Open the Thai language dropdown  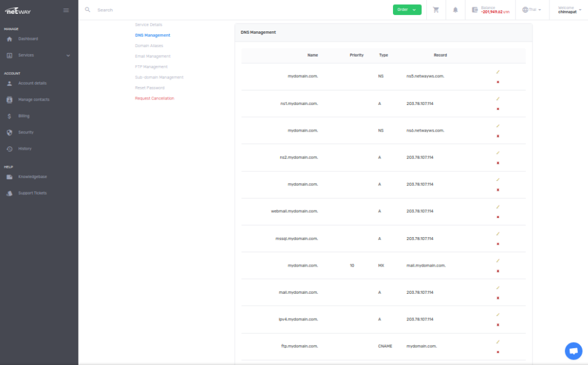[531, 10]
